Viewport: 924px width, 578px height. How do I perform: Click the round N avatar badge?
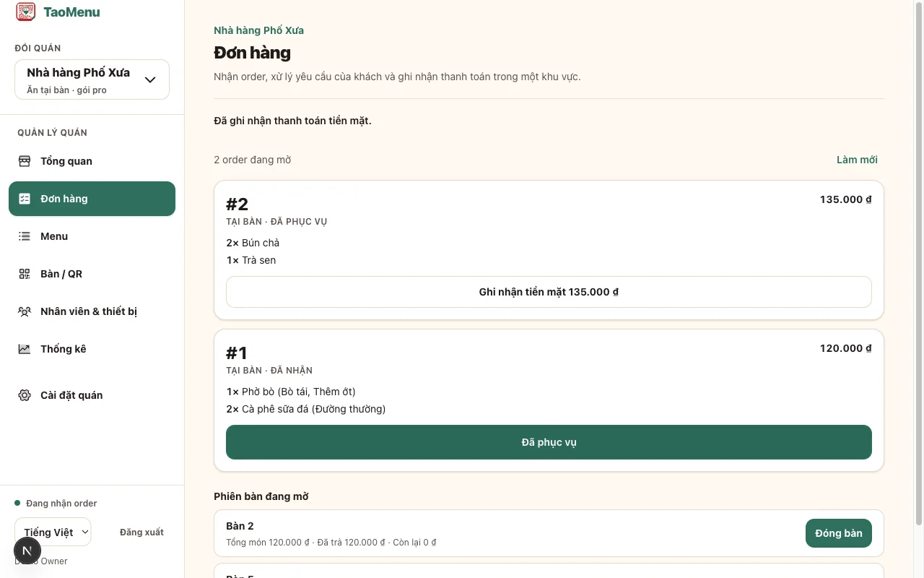click(27, 551)
